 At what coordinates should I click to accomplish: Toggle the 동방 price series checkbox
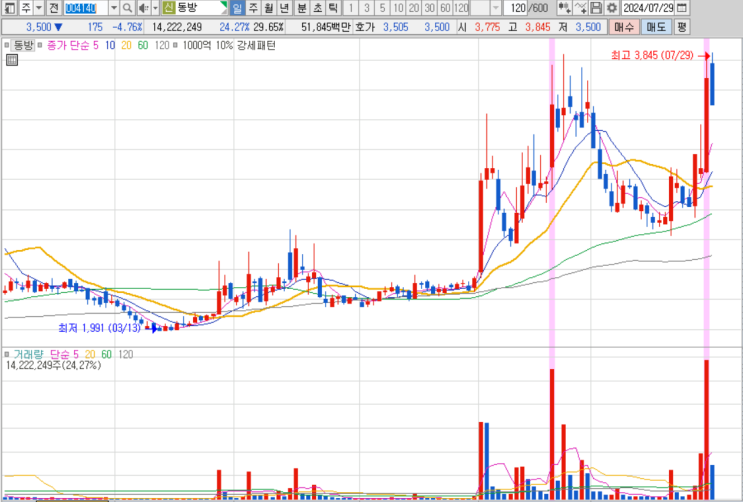coord(7,46)
